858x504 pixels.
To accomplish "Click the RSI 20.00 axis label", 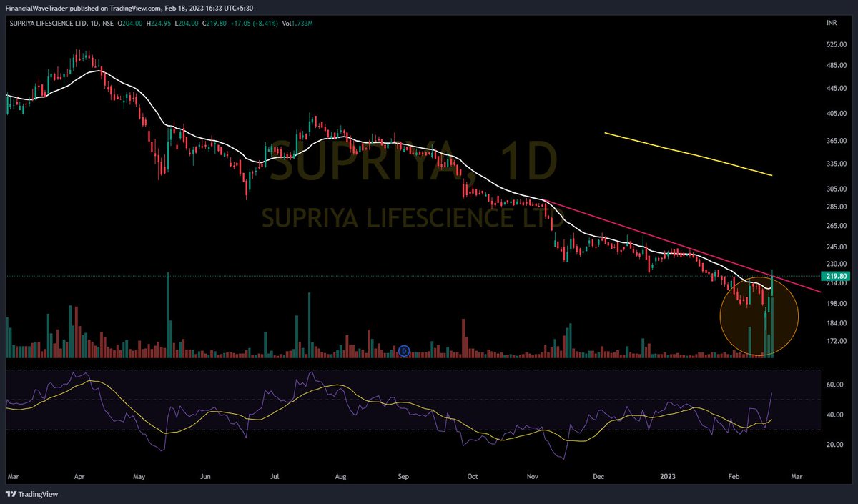I will (836, 445).
